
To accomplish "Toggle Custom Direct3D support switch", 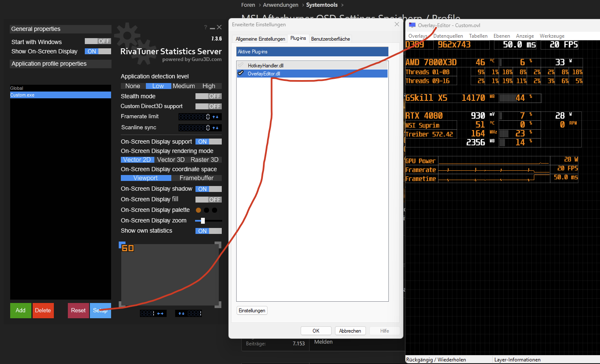I will [x=209, y=106].
